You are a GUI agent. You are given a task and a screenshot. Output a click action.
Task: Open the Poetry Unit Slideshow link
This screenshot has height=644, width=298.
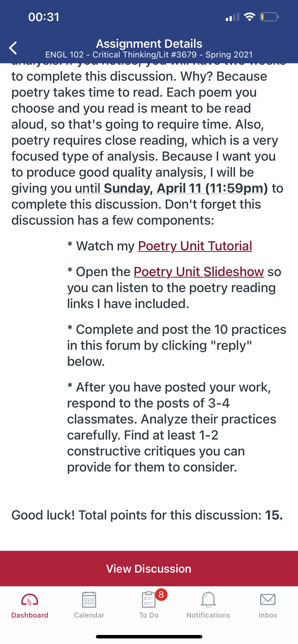(199, 272)
